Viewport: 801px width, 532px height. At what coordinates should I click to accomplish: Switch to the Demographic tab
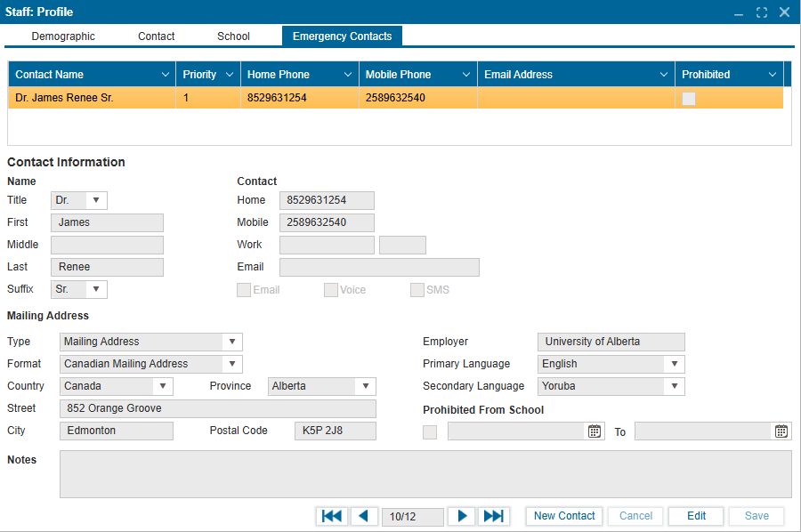click(63, 36)
